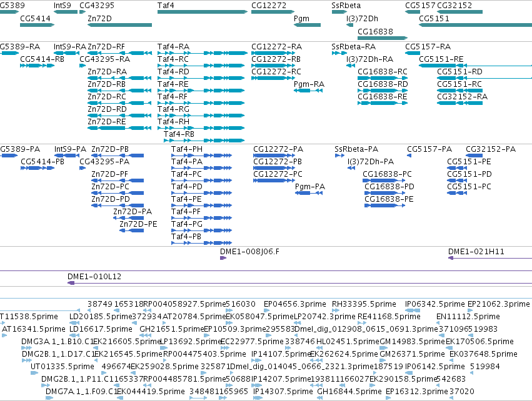Select the l(3)72Dh-RA transcript label
The height and width of the screenshot is (401, 532).
tap(370, 59)
